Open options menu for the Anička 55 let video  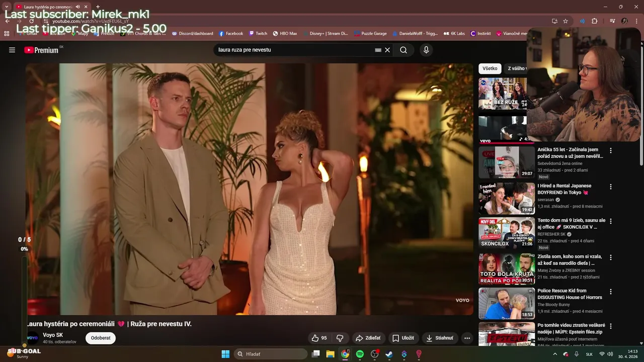[611, 150]
